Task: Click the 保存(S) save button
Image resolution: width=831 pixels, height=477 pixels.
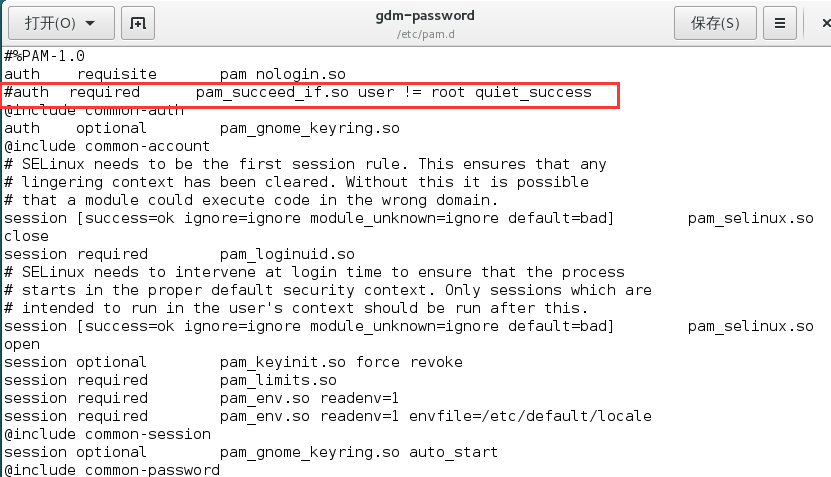Action: pyautogui.click(x=715, y=23)
